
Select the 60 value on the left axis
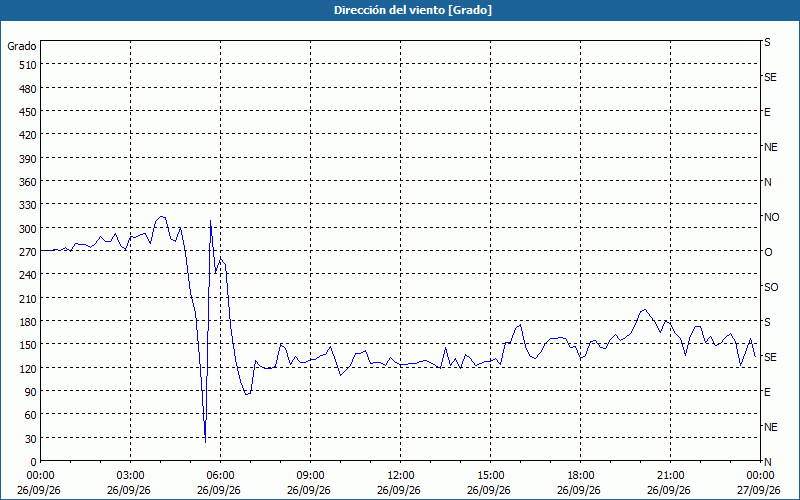(x=31, y=415)
